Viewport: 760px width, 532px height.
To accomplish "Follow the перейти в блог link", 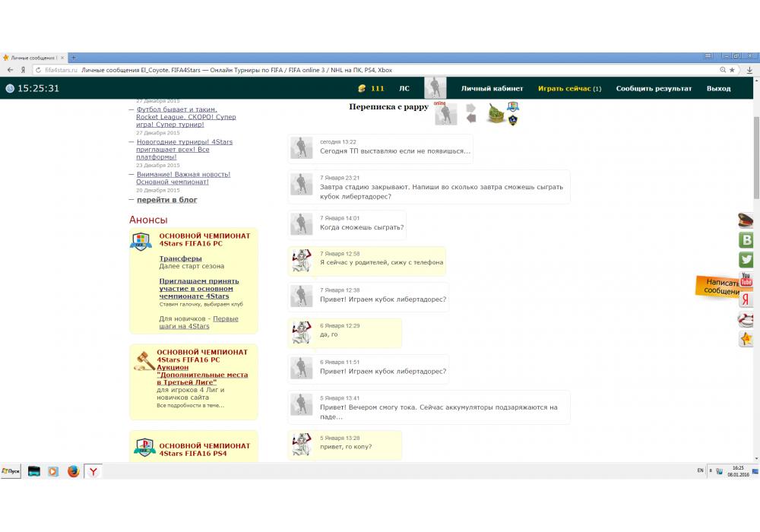I will pos(166,200).
